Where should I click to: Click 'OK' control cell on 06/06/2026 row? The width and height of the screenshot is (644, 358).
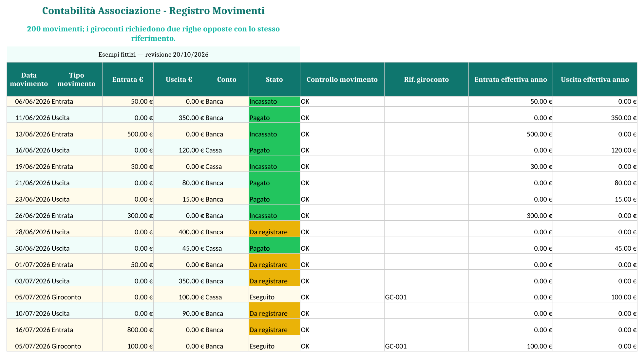tap(342, 101)
